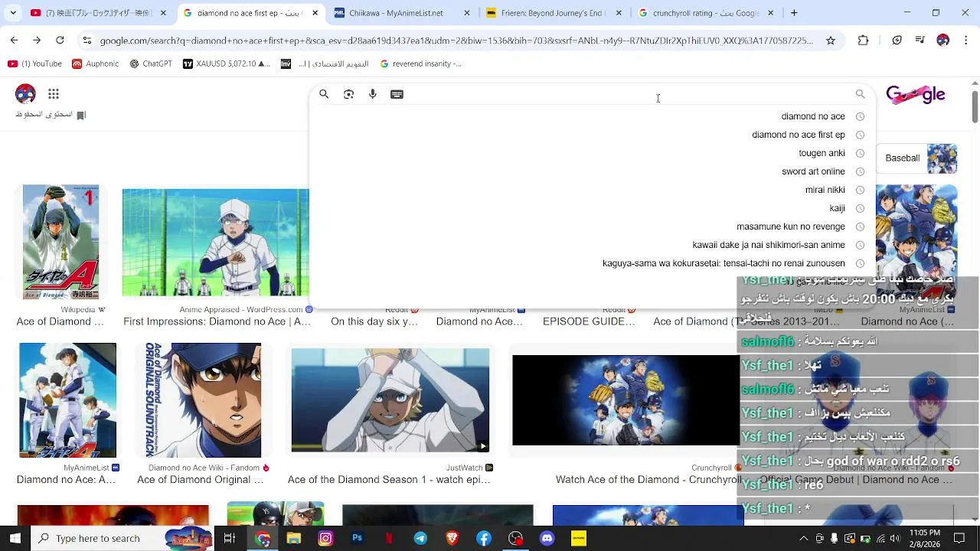This screenshot has width=980, height=551.
Task: Open Crunchyroll Watch Ace of the Diamond image
Action: click(x=626, y=400)
